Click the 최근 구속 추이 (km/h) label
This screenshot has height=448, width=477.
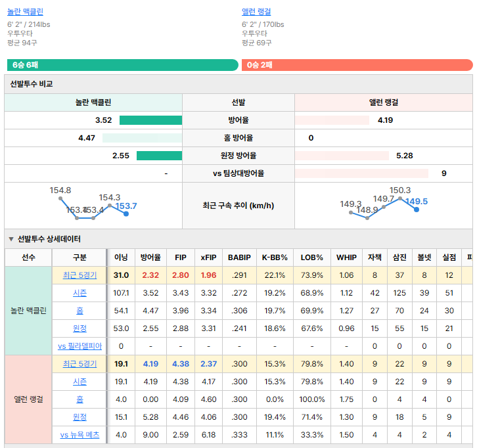click(x=238, y=206)
